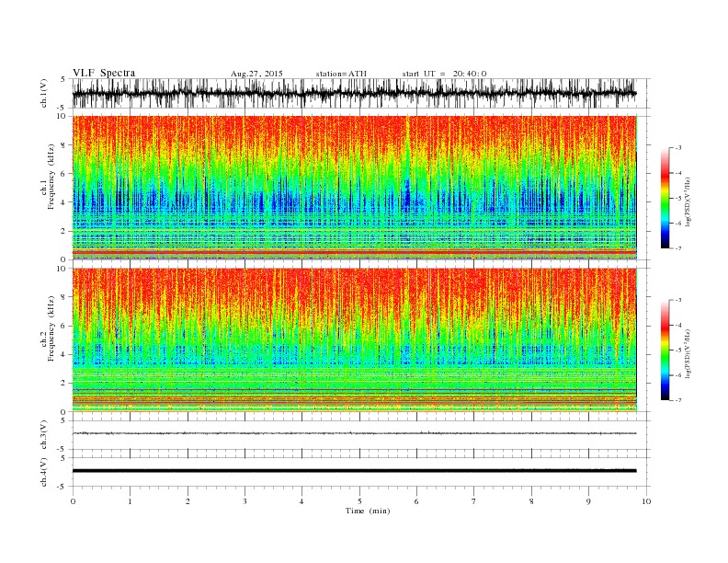Click the ch.4(V) axis label
This screenshot has height=563, width=728.
[44, 472]
